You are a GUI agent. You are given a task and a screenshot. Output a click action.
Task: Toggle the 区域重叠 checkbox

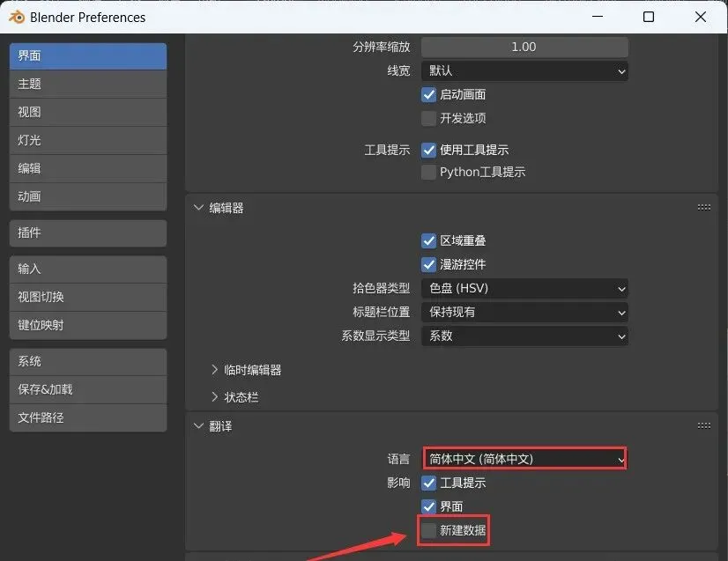[428, 240]
